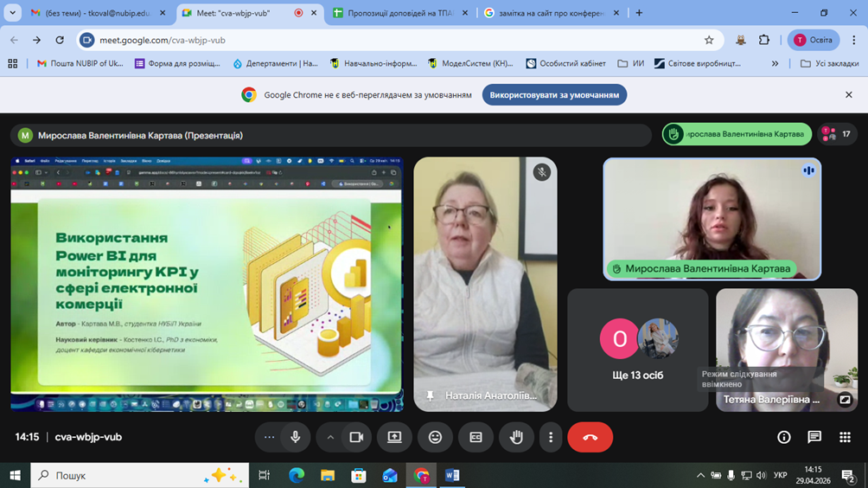868x488 pixels.
Task: Click the Тетяна Валеріївна video tile
Action: pyautogui.click(x=787, y=350)
